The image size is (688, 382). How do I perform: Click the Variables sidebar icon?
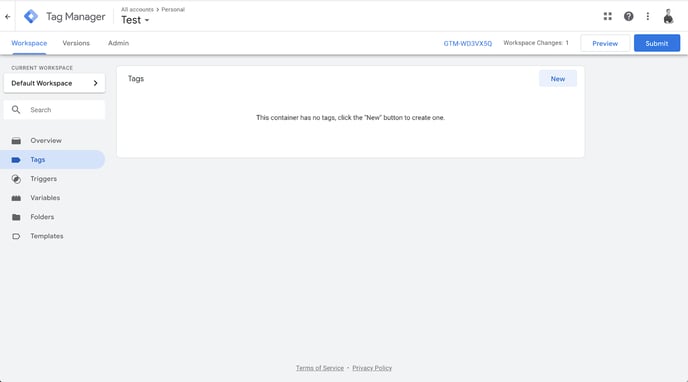[x=16, y=198]
